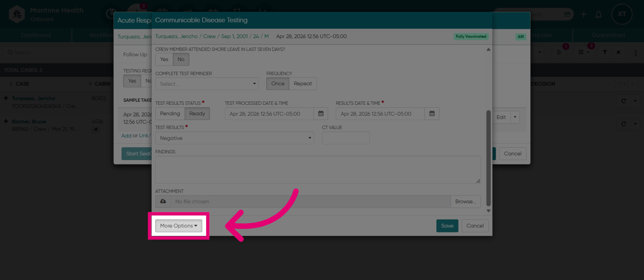Open the list columns icon with badge
The image size is (644, 280).
tap(584, 52)
